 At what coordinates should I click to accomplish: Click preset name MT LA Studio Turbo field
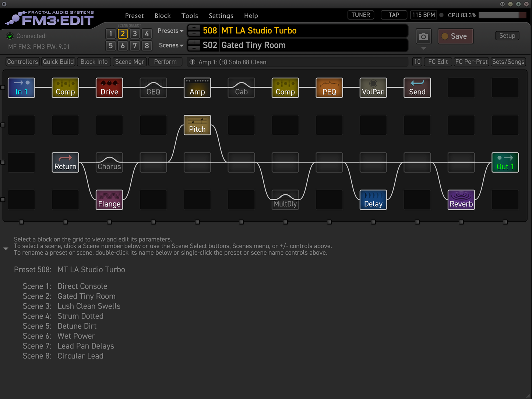313,31
